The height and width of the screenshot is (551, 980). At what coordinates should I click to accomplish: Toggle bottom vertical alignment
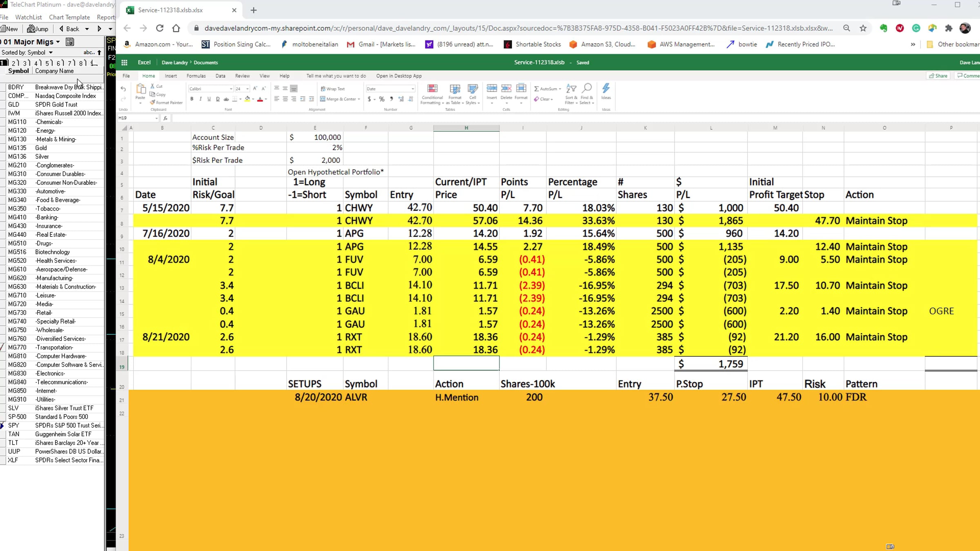pyautogui.click(x=294, y=89)
